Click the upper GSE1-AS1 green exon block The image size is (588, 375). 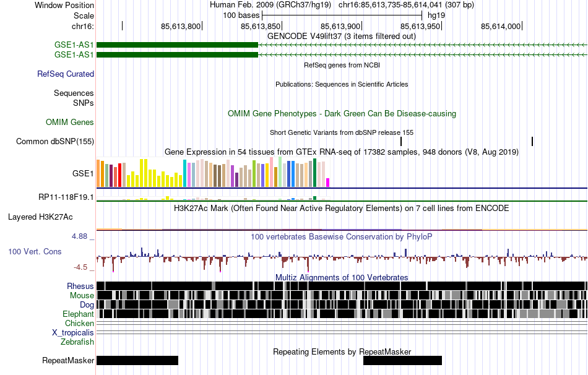click(178, 45)
